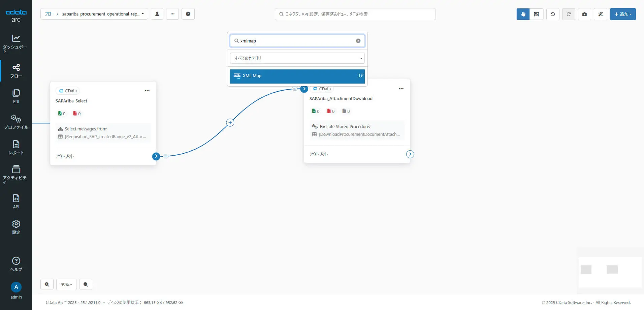The width and height of the screenshot is (644, 310).
Task: Click SAPAriba_AttachmentDownload input arrow port
Action: tap(304, 89)
